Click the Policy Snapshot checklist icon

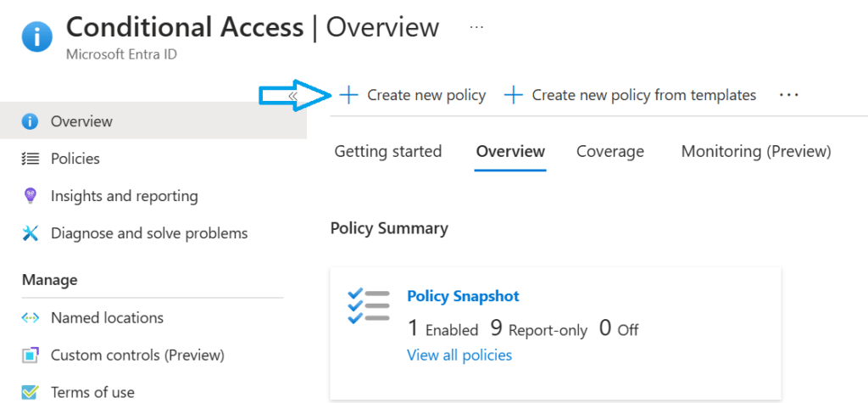point(369,305)
